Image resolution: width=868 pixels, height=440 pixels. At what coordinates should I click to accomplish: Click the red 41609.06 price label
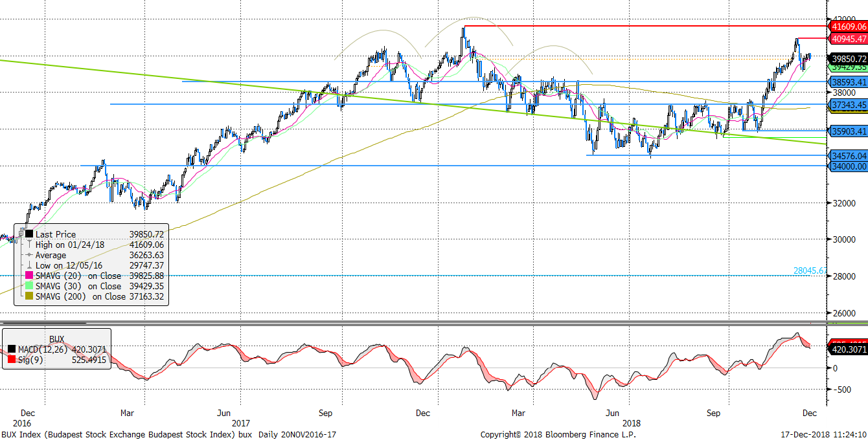(x=848, y=27)
